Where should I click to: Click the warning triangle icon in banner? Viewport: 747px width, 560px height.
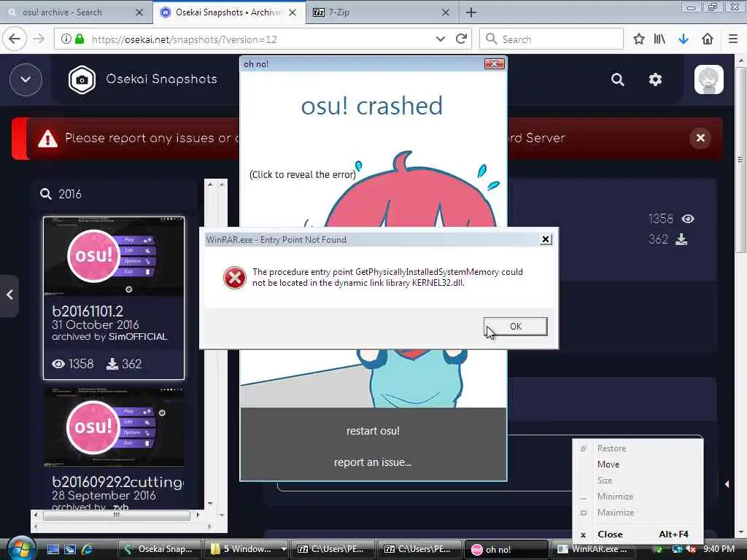[x=47, y=139]
